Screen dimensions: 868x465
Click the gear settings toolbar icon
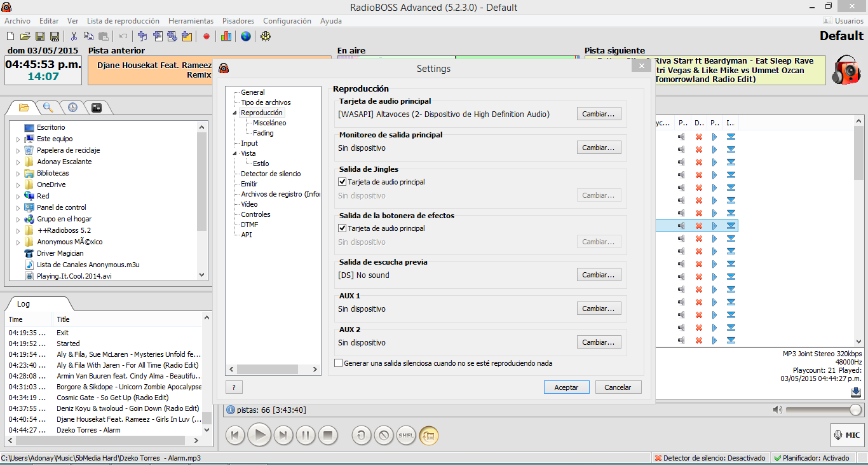pos(266,36)
